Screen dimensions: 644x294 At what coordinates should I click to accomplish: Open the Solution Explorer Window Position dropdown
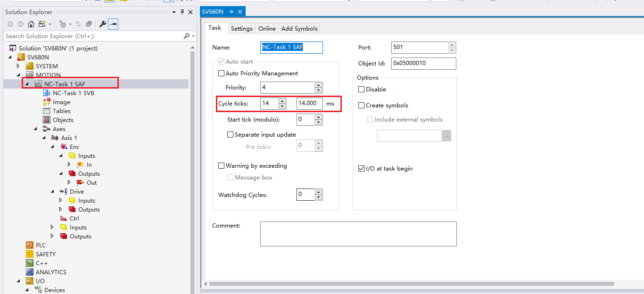click(x=174, y=12)
